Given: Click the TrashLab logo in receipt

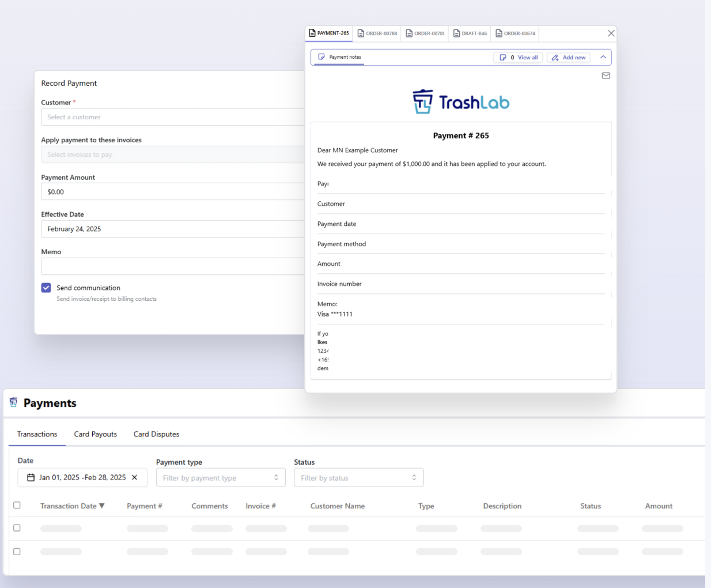Looking at the screenshot, I should (461, 102).
